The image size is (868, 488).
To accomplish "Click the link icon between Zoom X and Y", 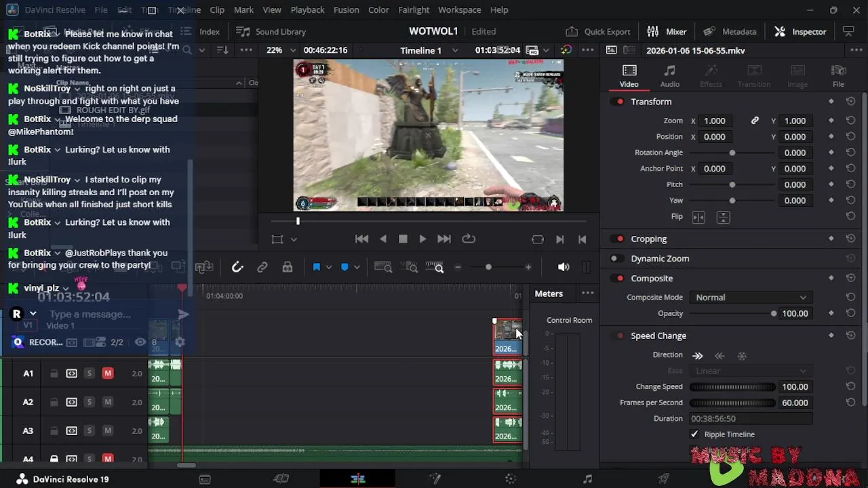I will pos(755,121).
